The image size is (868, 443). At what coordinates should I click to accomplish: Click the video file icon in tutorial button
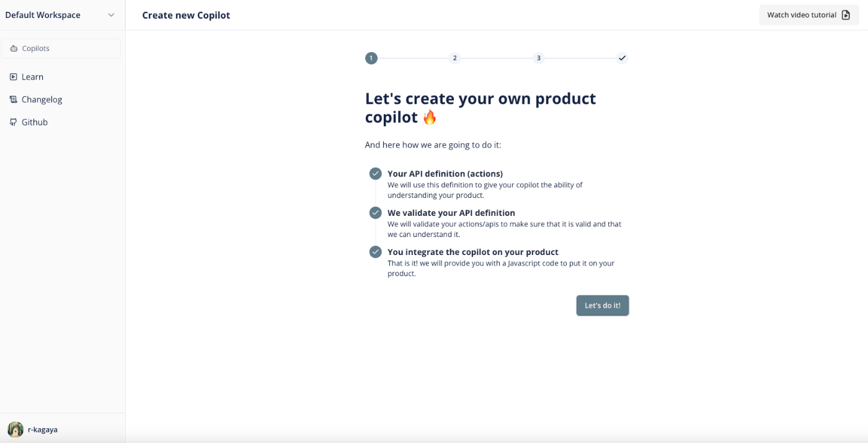click(846, 15)
